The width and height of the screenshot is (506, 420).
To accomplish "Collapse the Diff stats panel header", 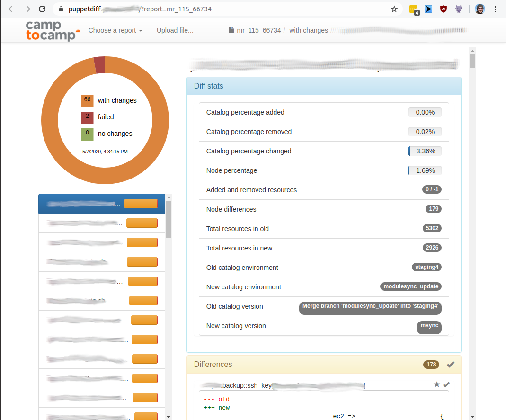I will [x=324, y=86].
